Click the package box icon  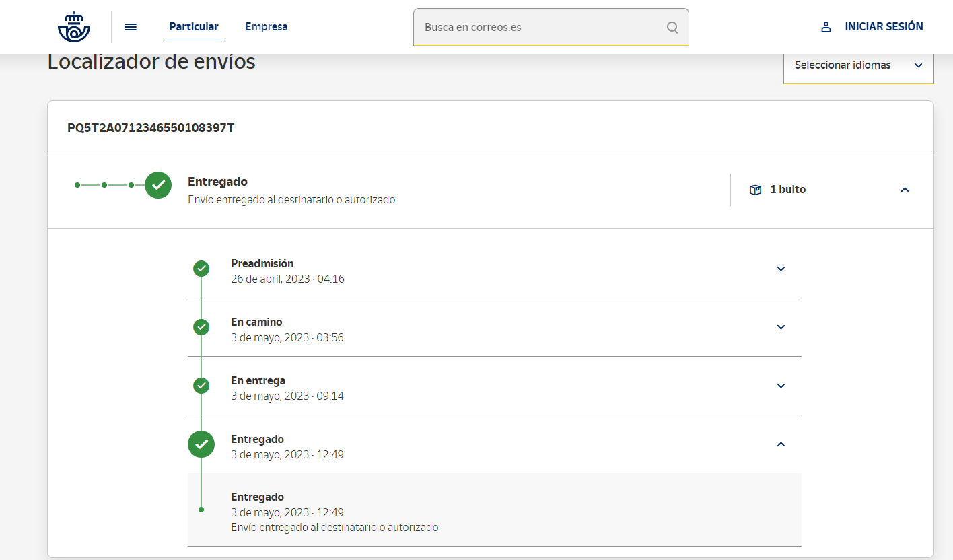[x=755, y=190]
